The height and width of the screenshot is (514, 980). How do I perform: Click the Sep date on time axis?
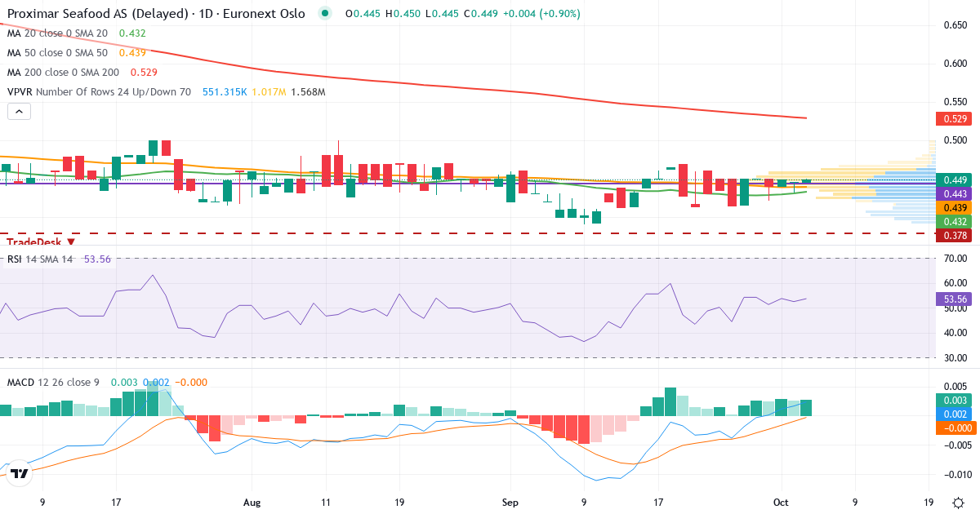(510, 502)
